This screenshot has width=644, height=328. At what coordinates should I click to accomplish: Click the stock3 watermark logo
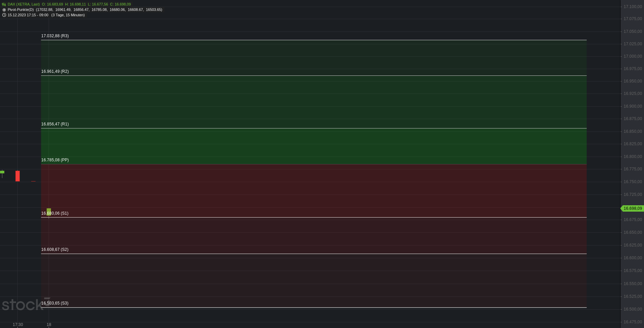pyautogui.click(x=26, y=304)
